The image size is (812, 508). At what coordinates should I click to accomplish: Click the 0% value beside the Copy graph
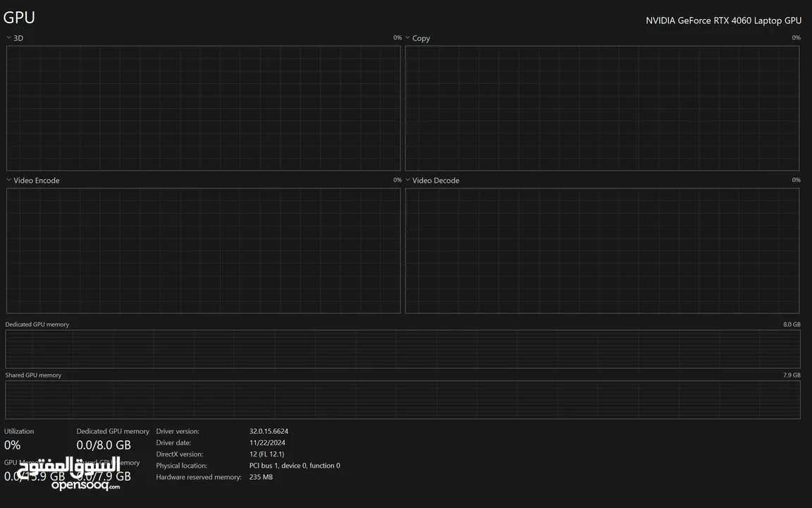[796, 38]
